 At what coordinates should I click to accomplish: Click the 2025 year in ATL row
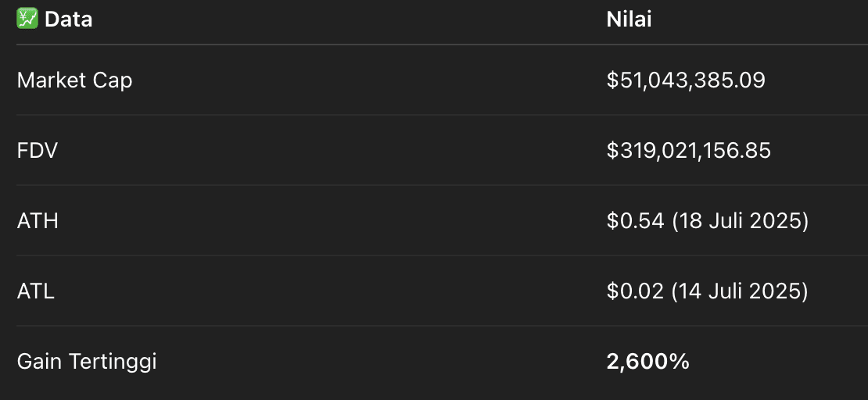[x=774, y=291]
